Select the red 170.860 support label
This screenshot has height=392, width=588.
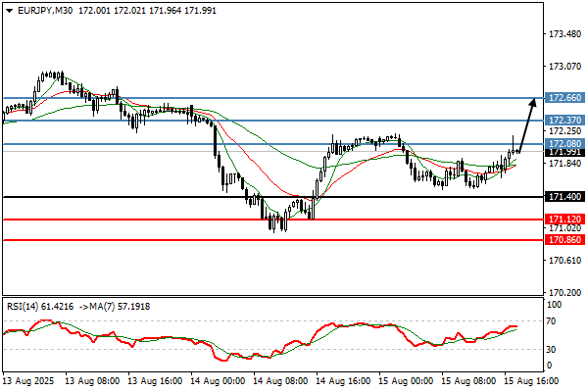coord(564,240)
